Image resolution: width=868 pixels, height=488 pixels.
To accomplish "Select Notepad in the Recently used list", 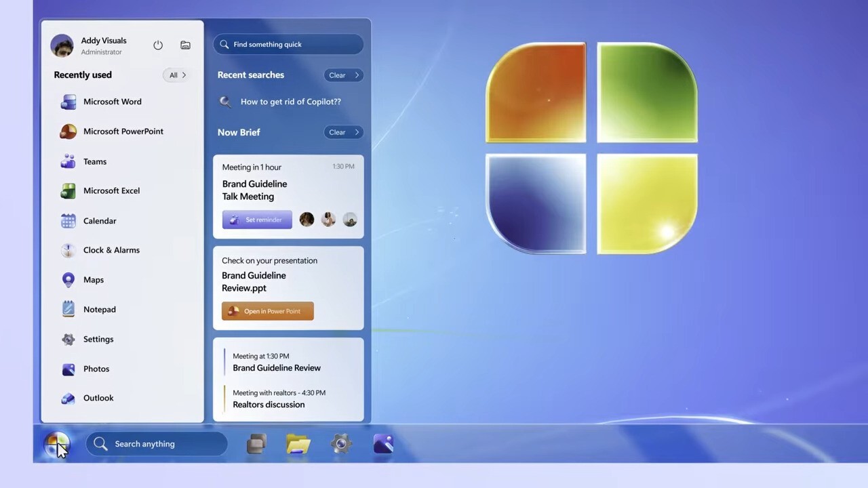I will pos(99,310).
